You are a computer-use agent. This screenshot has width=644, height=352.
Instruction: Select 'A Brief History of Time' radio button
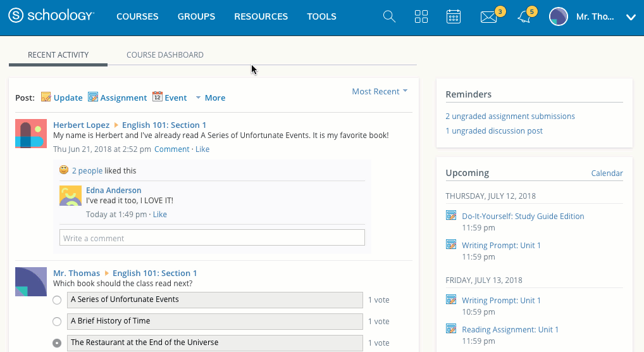(x=57, y=322)
